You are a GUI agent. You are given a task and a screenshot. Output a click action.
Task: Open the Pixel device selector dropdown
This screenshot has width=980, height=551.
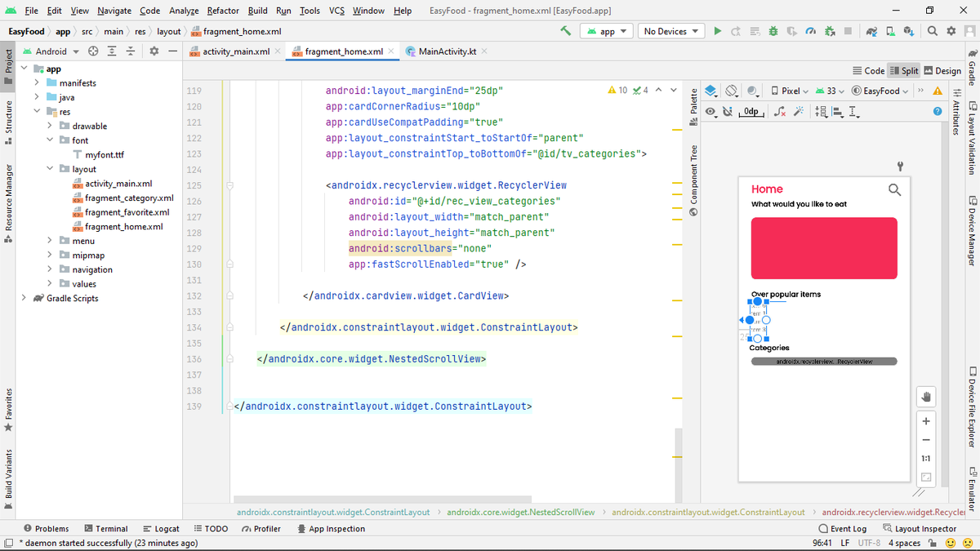coord(789,91)
